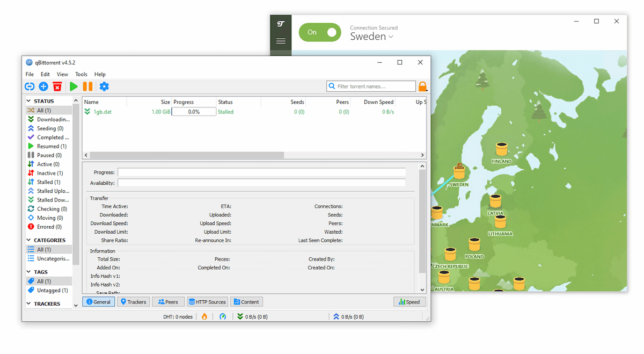
Task: Collapse the STATUS section in sidebar
Action: coord(29,101)
